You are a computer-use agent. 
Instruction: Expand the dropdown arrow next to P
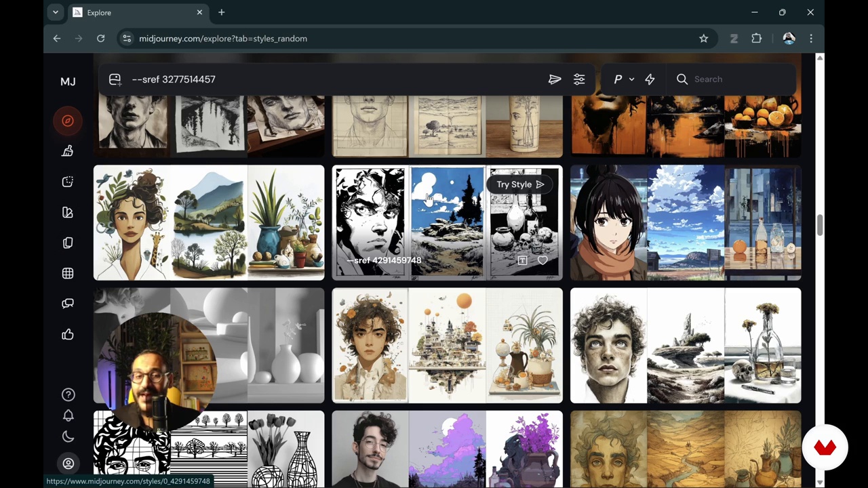(631, 79)
